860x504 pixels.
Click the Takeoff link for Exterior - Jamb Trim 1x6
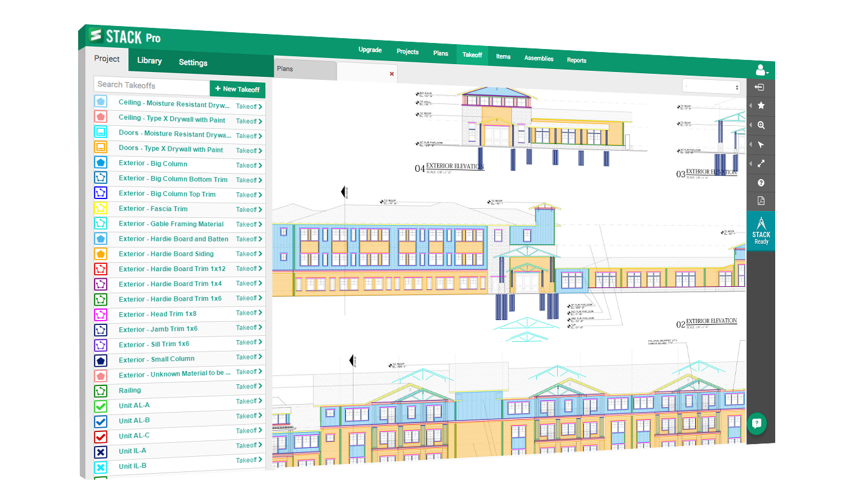(250, 327)
